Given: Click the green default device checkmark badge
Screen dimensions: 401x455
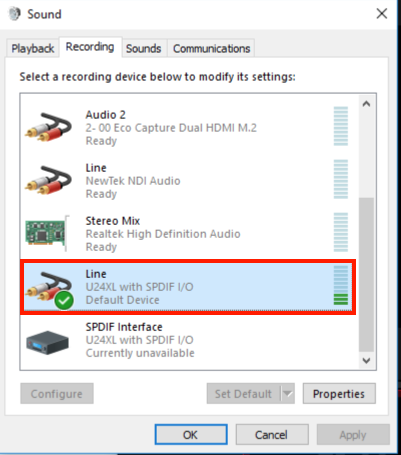Looking at the screenshot, I should (64, 300).
